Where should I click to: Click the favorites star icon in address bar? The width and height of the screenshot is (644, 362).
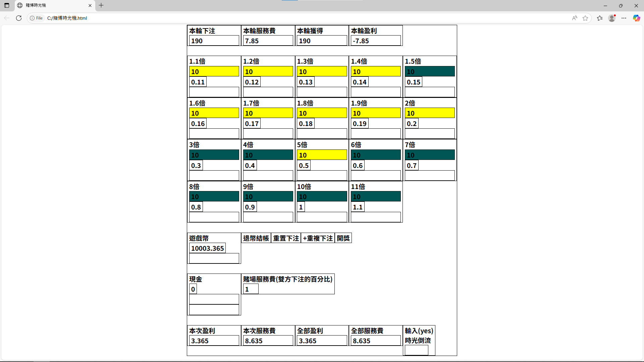585,18
